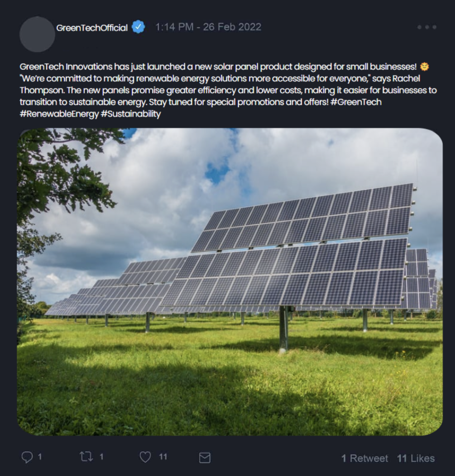
Task: Click the GreenTechOfficial username
Action: pos(92,28)
